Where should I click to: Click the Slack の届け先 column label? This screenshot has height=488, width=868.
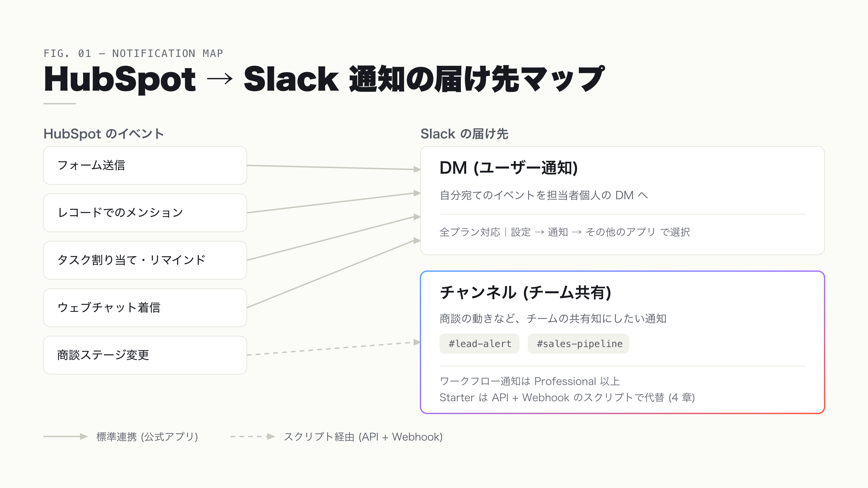tap(464, 134)
